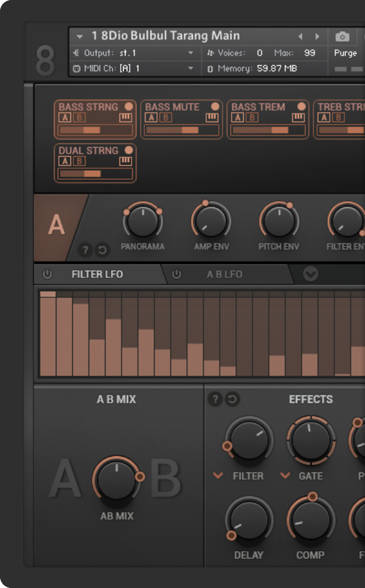
Task: Open the Output st. 1 dropdown
Action: pyautogui.click(x=190, y=53)
